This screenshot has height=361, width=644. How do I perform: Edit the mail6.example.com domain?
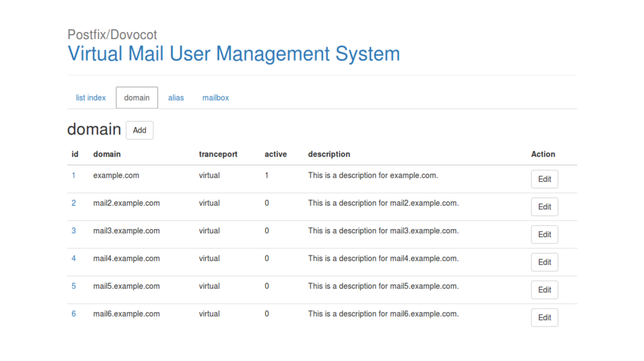click(545, 318)
